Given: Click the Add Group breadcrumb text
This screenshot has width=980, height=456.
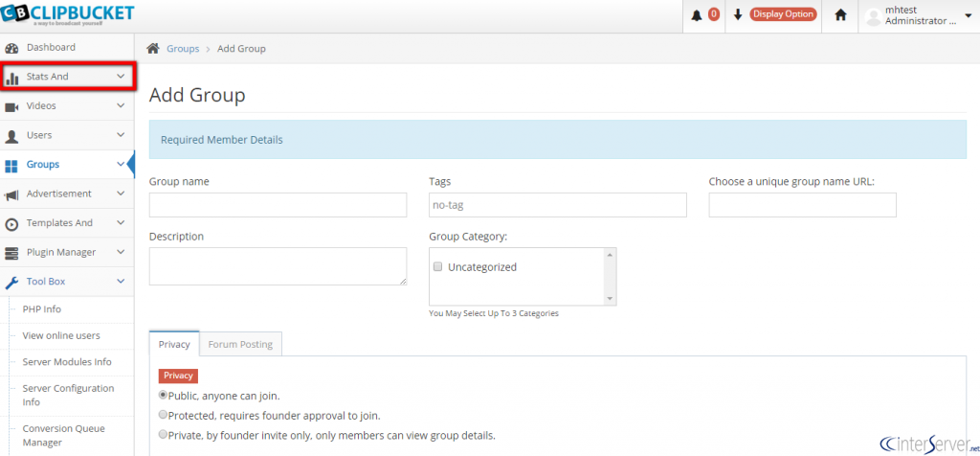Looking at the screenshot, I should point(241,49).
